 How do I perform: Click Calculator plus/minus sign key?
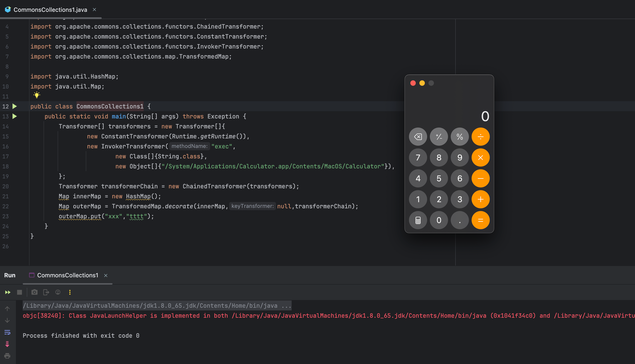(x=439, y=137)
